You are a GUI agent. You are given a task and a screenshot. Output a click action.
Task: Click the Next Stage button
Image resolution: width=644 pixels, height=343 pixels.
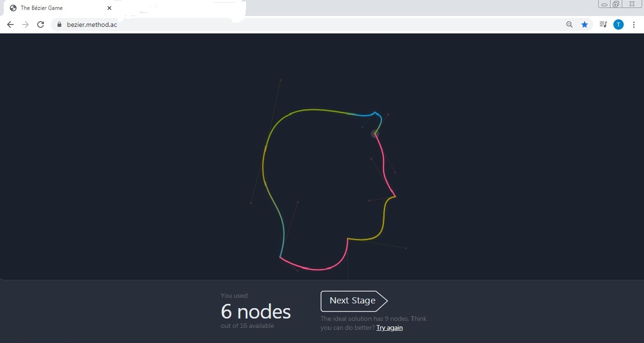[354, 301]
